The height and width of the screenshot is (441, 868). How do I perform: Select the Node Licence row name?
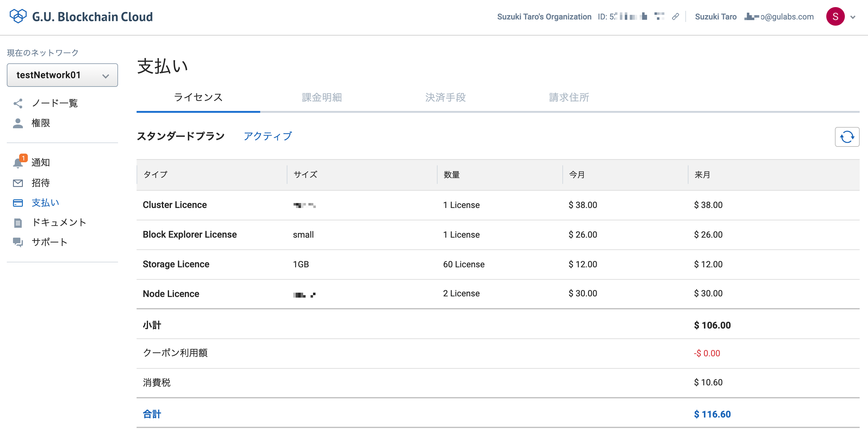(171, 294)
